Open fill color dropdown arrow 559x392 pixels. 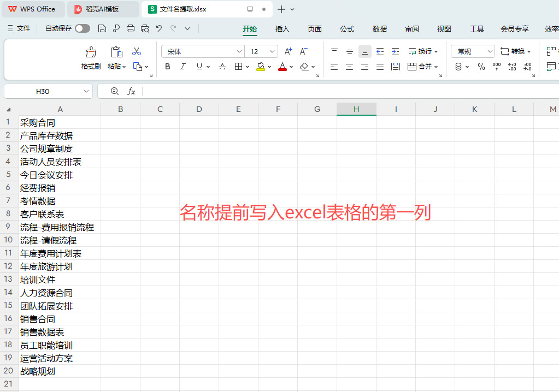click(269, 67)
